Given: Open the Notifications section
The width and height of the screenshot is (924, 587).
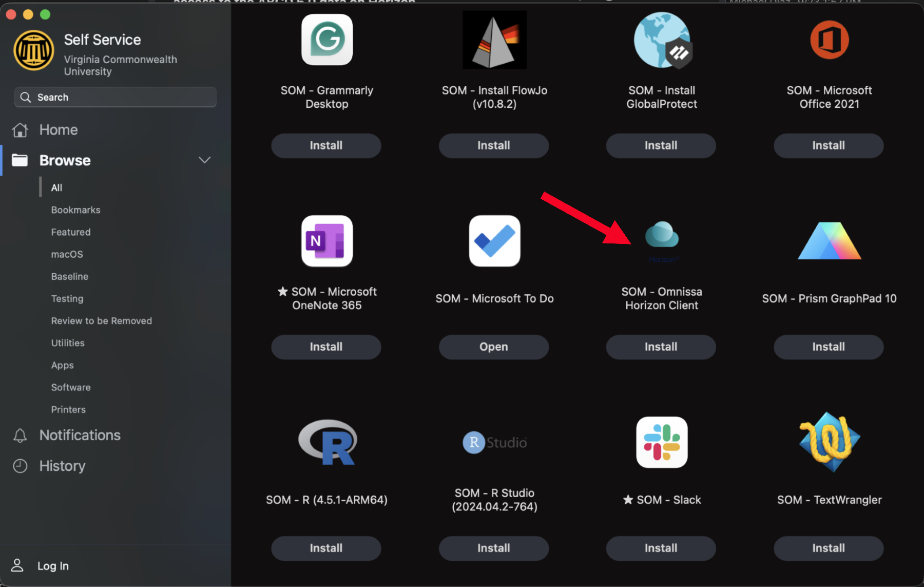Looking at the screenshot, I should click(80, 435).
